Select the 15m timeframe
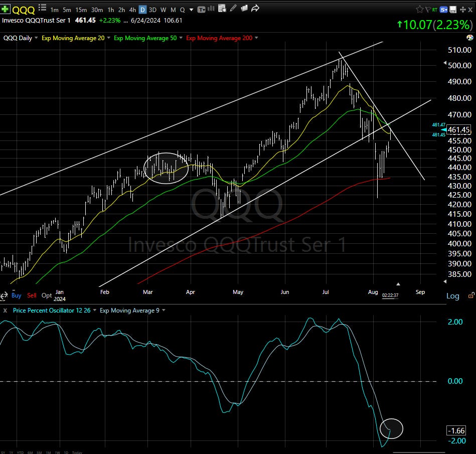The height and width of the screenshot is (454, 476). [81, 10]
